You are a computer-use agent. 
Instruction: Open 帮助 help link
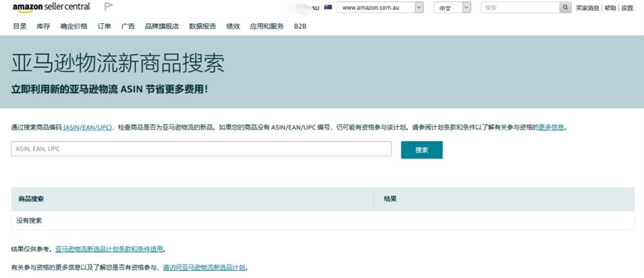[610, 8]
